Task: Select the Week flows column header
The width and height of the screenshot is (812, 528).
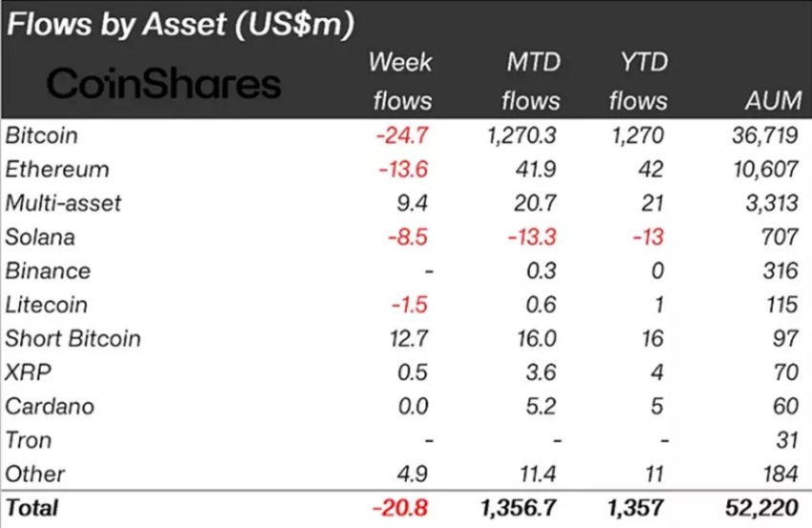Action: (x=402, y=81)
